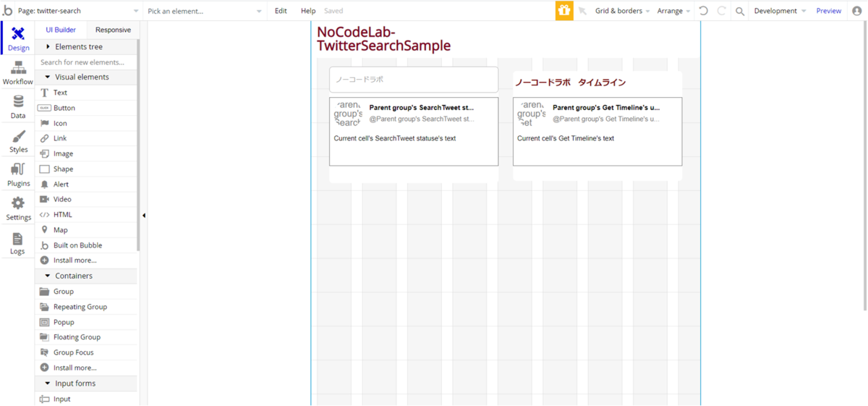Open the Plugins section

click(x=18, y=175)
